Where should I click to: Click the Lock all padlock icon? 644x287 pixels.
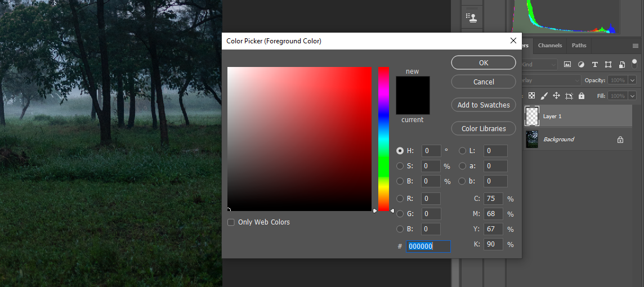pos(581,96)
